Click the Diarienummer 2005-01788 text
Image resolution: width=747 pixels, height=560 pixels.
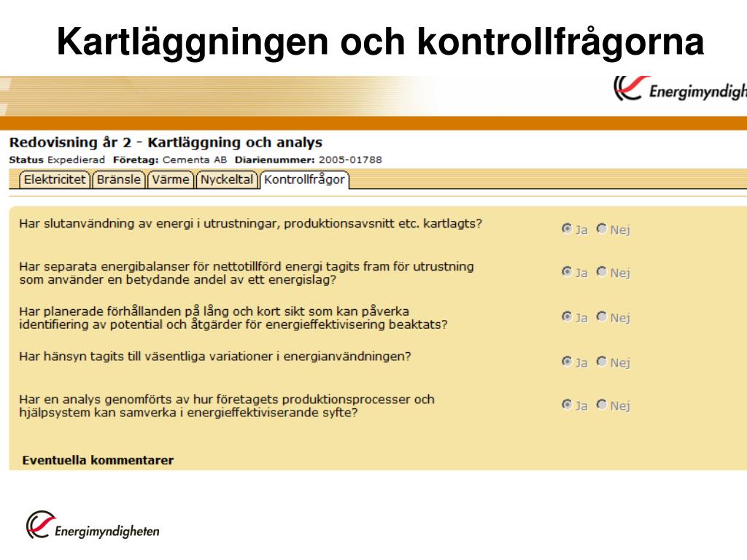pyautogui.click(x=309, y=160)
